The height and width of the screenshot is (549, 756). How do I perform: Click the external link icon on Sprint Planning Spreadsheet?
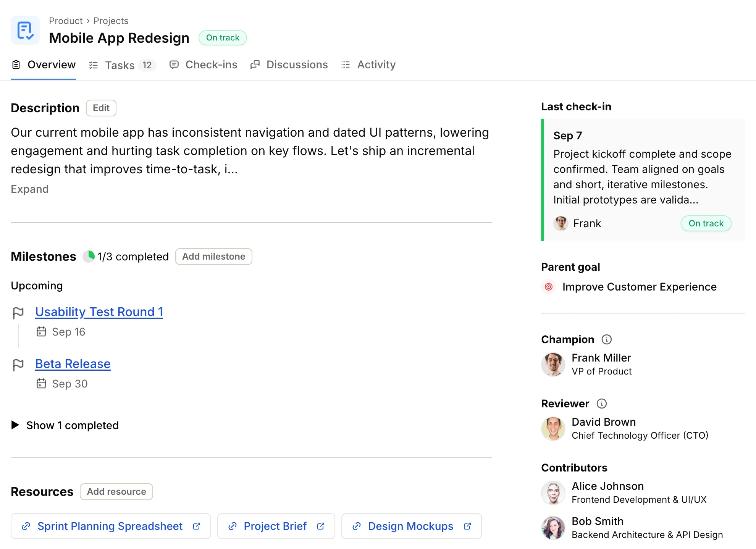(x=197, y=526)
